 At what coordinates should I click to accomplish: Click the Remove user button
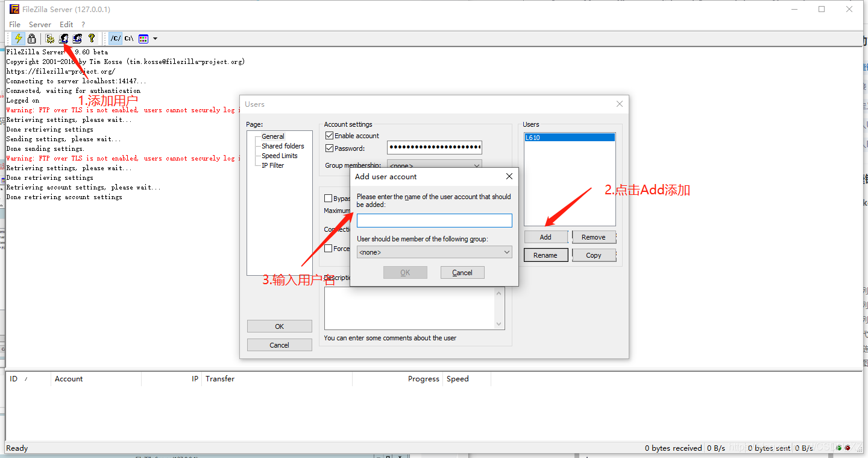click(x=594, y=237)
